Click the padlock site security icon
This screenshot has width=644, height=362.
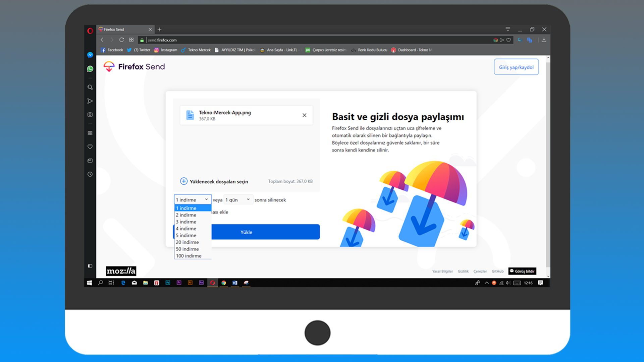coord(142,40)
